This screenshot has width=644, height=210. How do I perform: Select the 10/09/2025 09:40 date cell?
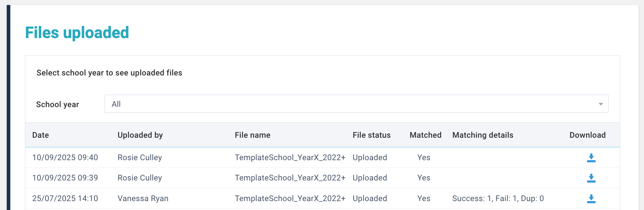click(65, 158)
